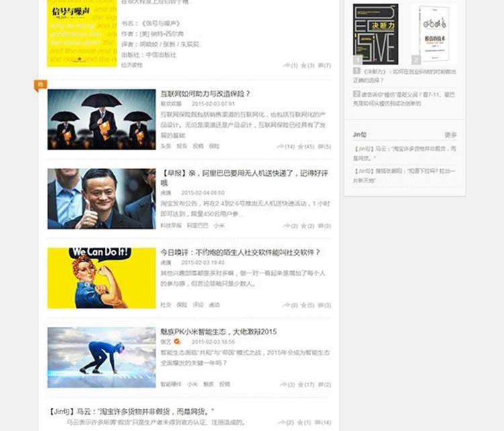The height and width of the screenshot is (431, 504).
Task: Open the blue sprinter runner thumbnail
Action: (x=101, y=357)
